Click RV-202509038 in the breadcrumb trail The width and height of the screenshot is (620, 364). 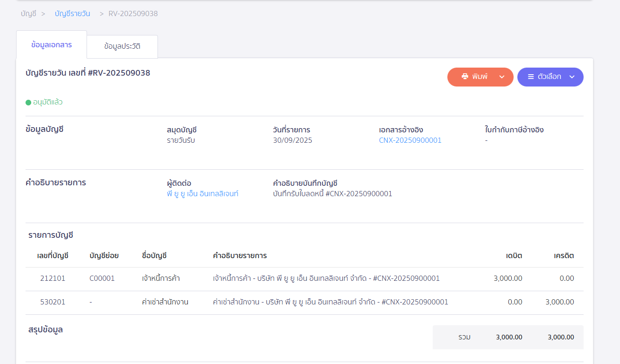pos(133,14)
